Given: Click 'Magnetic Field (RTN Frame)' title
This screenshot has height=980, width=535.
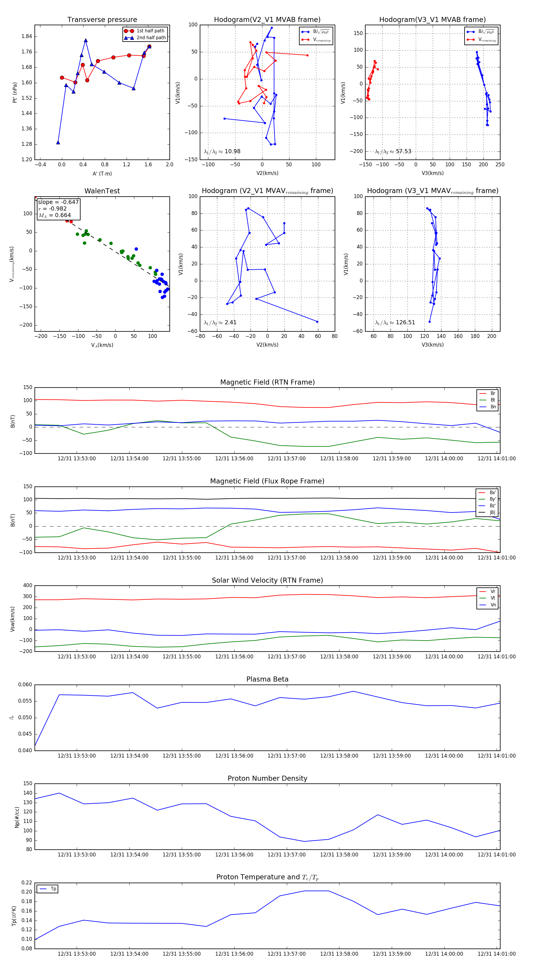Looking at the screenshot, I should click(x=267, y=382).
